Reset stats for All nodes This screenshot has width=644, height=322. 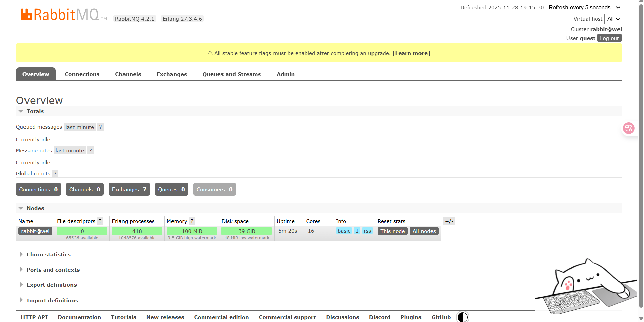point(424,231)
